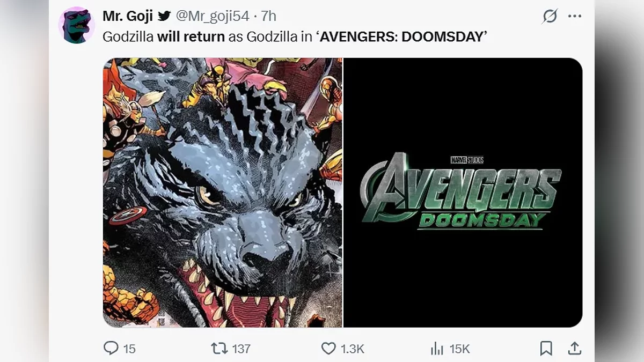Click the reply count of 15

click(129, 349)
